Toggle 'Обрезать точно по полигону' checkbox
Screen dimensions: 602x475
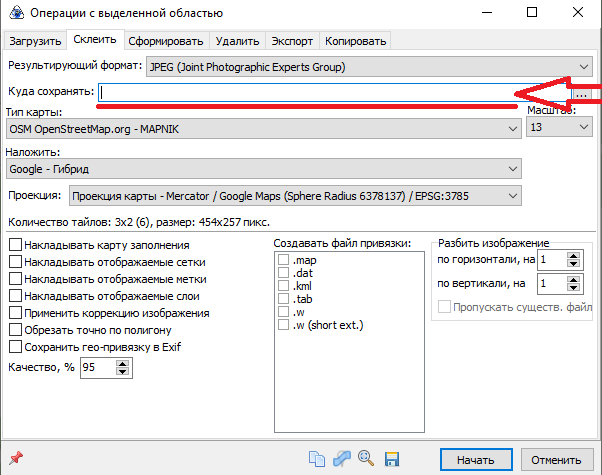point(15,330)
